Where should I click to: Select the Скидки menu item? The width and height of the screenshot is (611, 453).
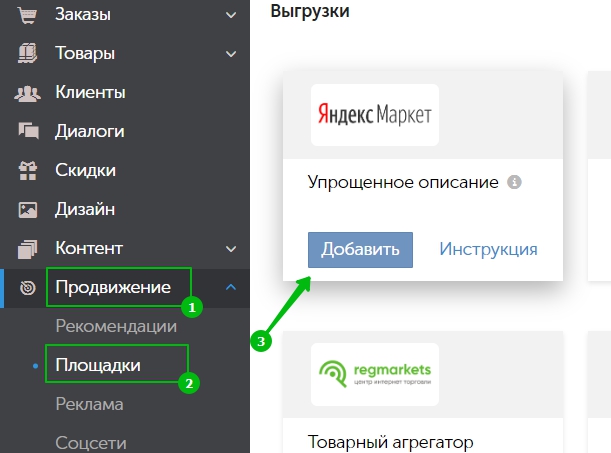point(85,170)
